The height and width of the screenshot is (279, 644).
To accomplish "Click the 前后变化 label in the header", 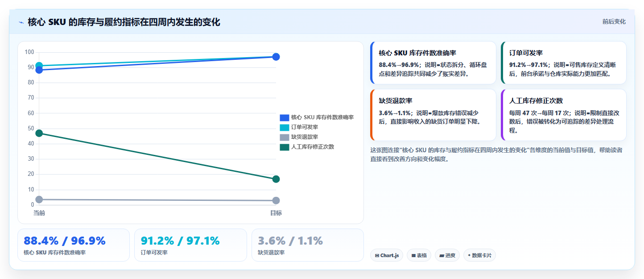I will pyautogui.click(x=614, y=21).
